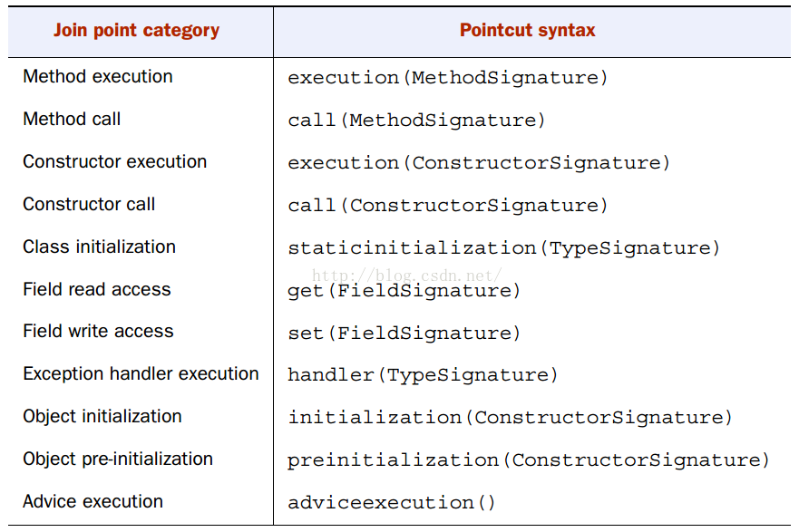Select the "Constructor execution" row label
799x532 pixels.
115,162
